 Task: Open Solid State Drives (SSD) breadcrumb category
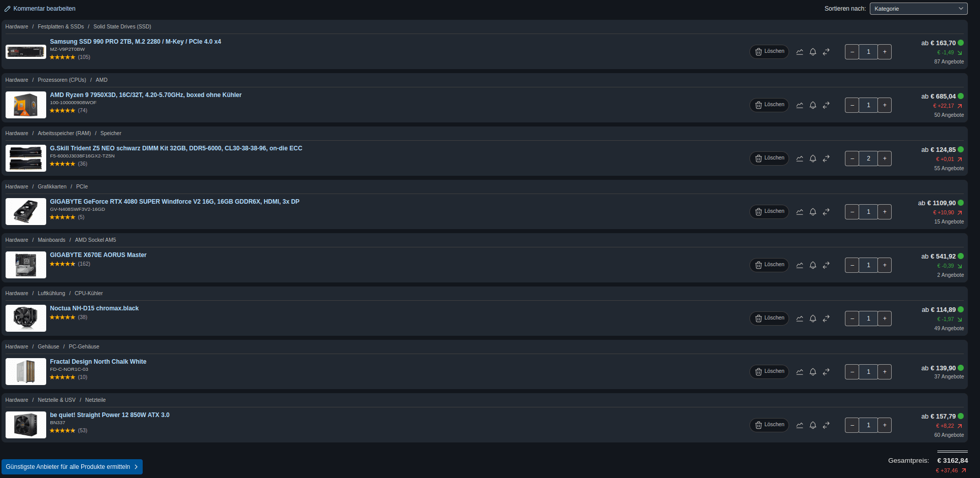122,26
